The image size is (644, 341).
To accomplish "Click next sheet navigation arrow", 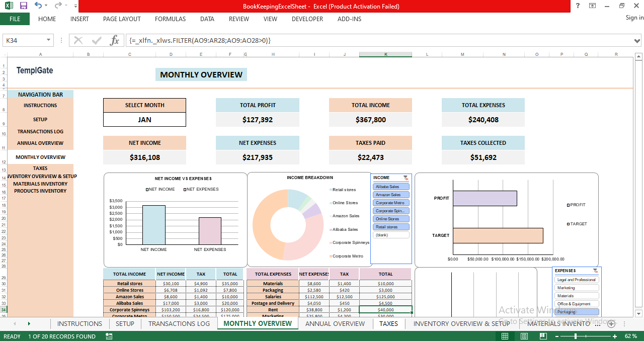I will (29, 324).
